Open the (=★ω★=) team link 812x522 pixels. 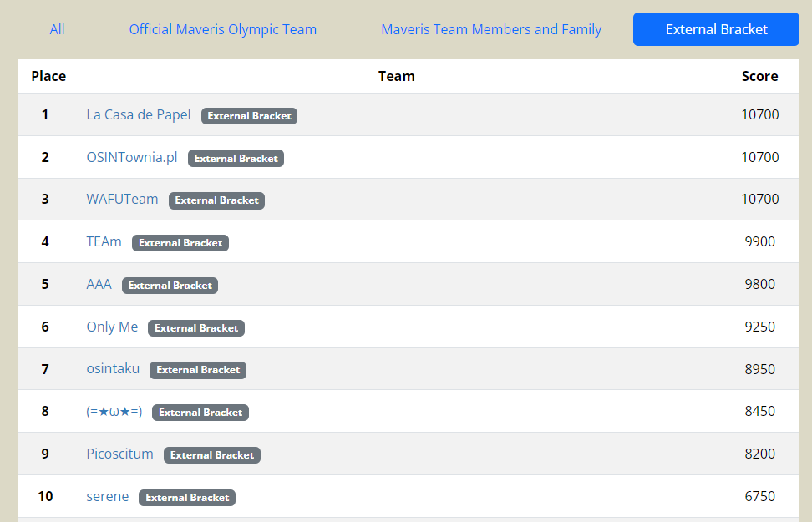114,412
